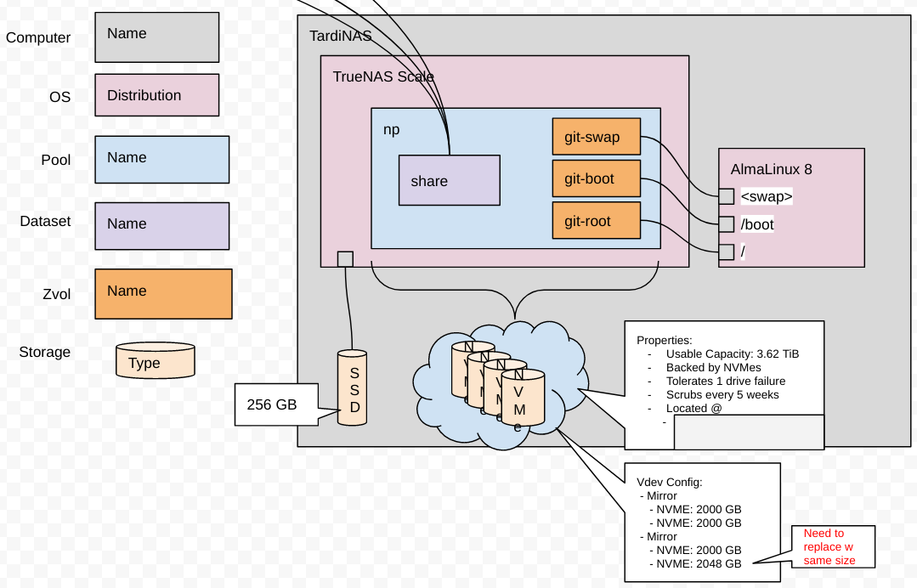
Task: Select the git-boot zvol box
Action: coord(597,178)
